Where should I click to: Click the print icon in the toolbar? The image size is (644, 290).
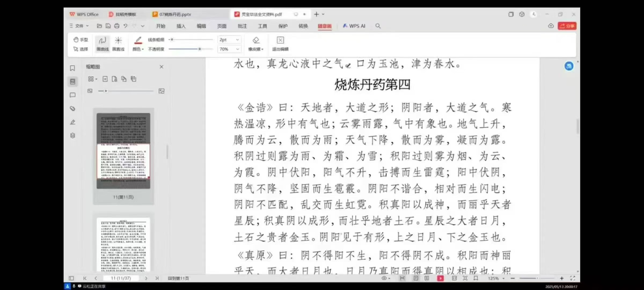117,26
